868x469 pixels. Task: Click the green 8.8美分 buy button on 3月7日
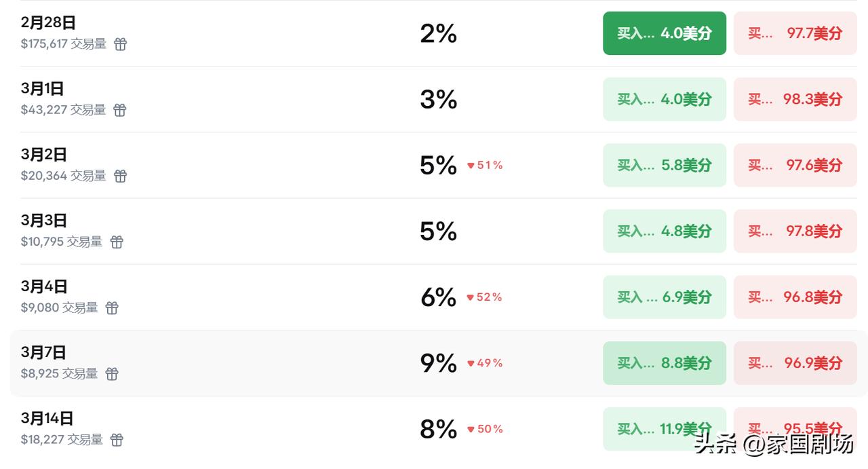point(664,363)
